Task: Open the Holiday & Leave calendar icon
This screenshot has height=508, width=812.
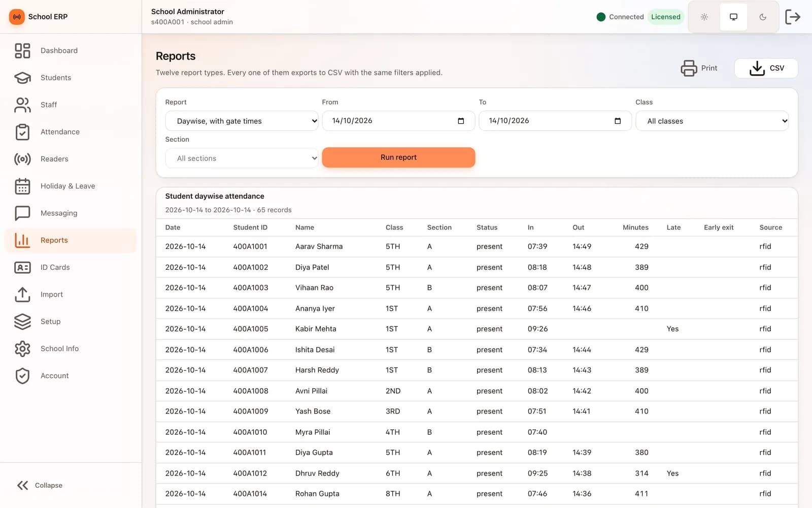Action: click(x=22, y=186)
